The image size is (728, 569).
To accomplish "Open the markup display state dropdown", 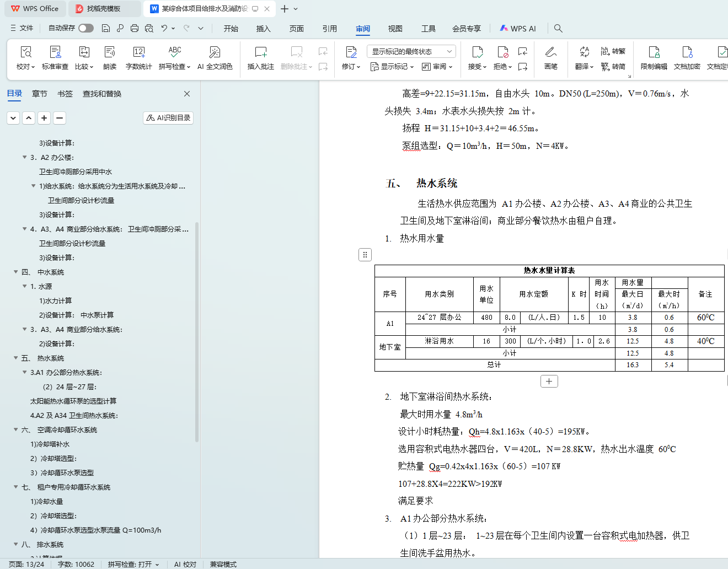I will 411,51.
